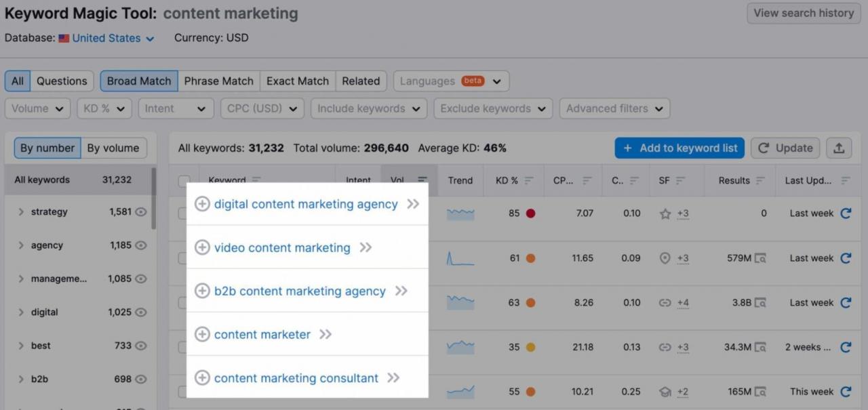Click double-arrow next to content marketing consultant
868x410 pixels.
393,377
